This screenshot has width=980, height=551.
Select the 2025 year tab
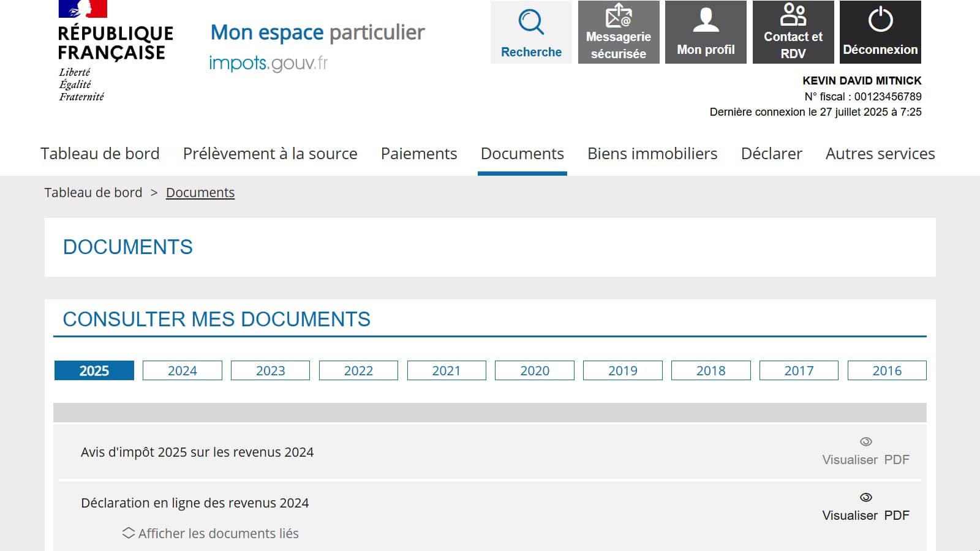[x=94, y=370]
